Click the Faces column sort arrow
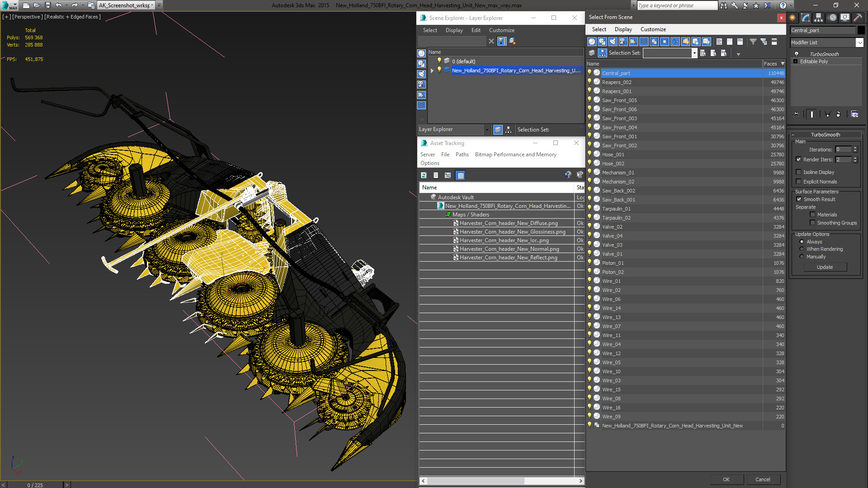868x488 pixels. coord(783,64)
